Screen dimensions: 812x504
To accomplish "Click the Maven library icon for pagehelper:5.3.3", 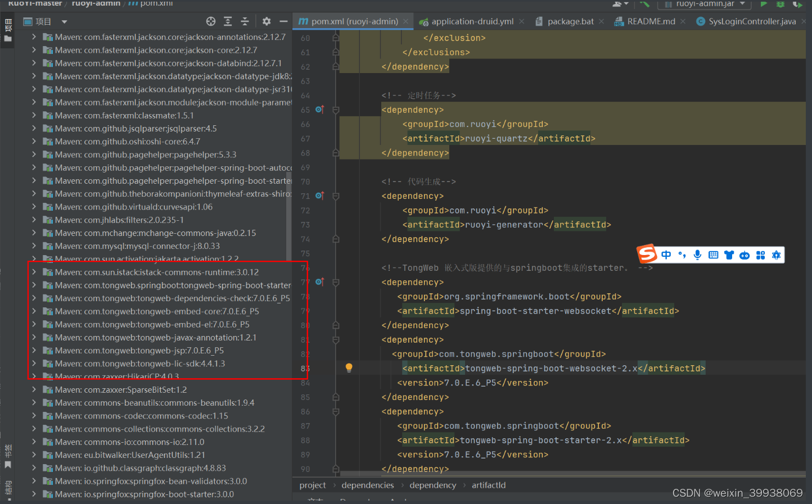I will pos(48,155).
